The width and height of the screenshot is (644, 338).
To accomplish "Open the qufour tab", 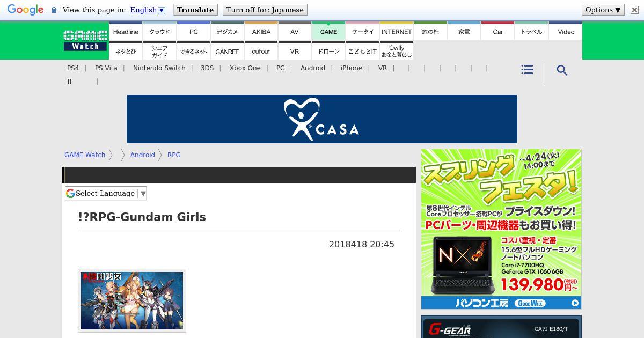I will click(x=261, y=51).
